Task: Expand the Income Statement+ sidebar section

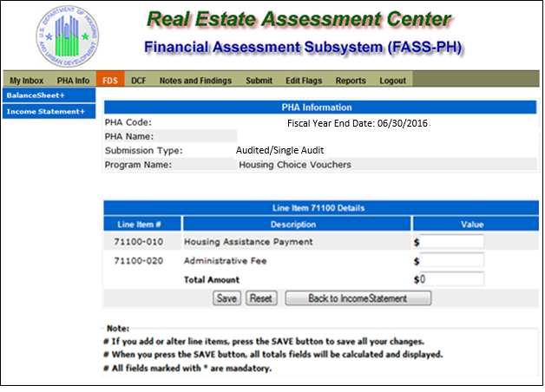Action: 45,111
